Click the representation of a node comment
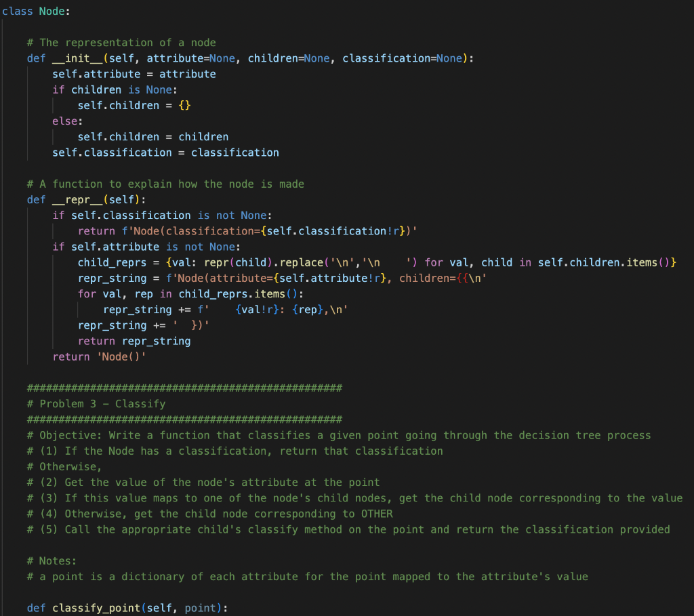 [x=122, y=42]
